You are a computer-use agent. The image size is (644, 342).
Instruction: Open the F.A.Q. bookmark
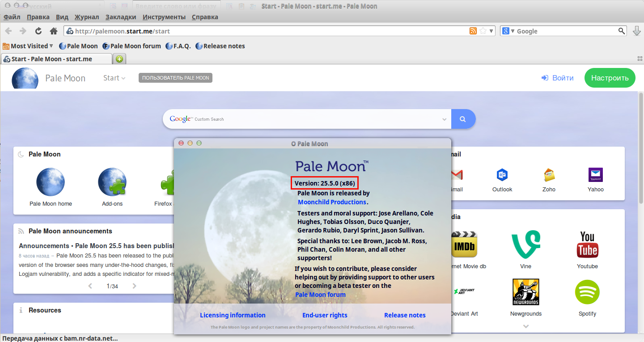coord(178,46)
